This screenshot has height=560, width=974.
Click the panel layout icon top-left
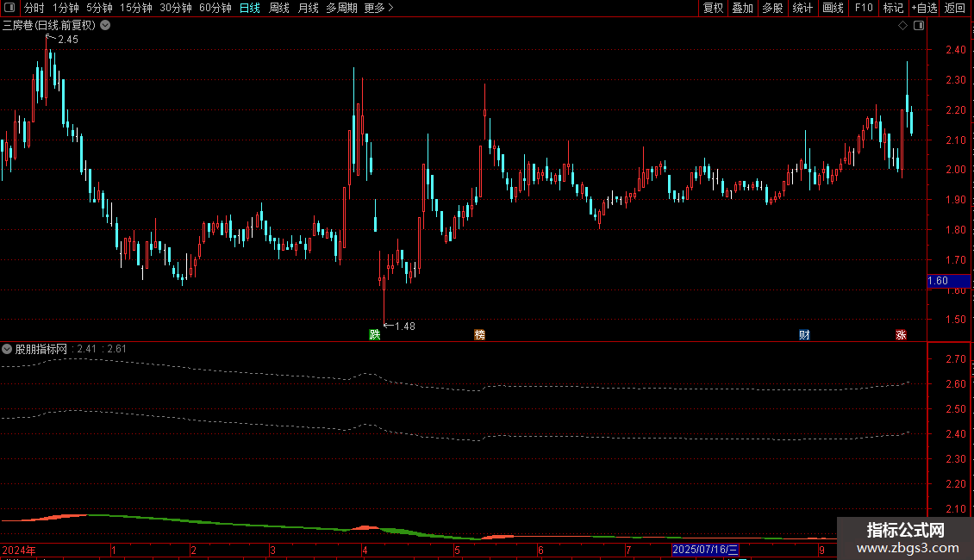pos(10,8)
